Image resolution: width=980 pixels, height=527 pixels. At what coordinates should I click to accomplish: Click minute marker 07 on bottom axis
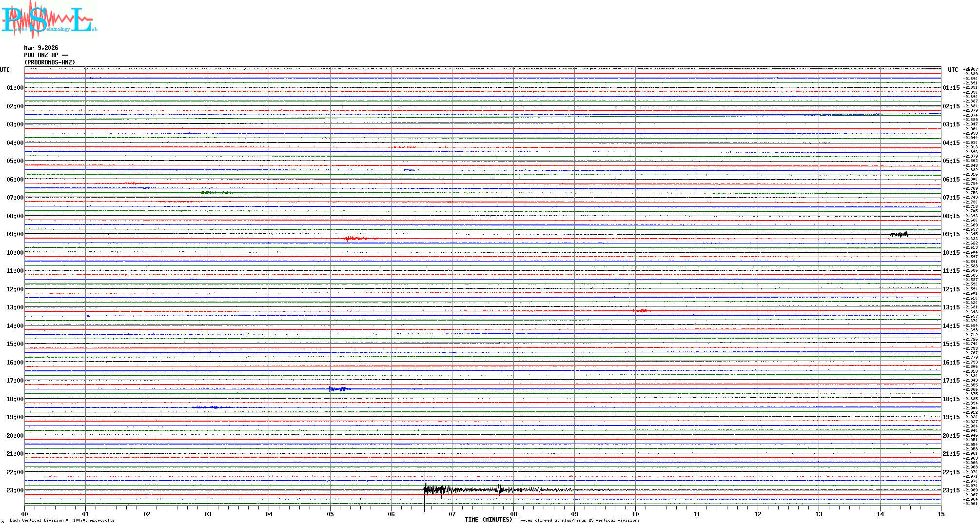[452, 514]
